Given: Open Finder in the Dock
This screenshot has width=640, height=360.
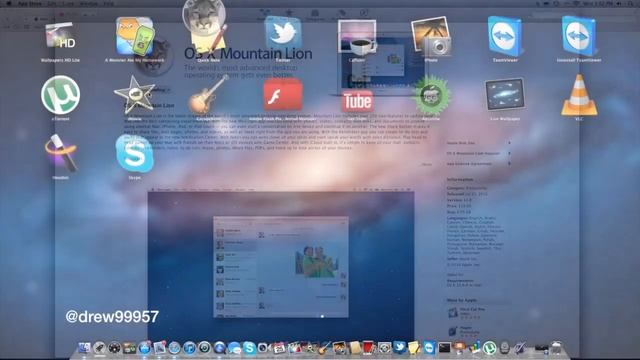Looking at the screenshot, I should pyautogui.click(x=84, y=348).
